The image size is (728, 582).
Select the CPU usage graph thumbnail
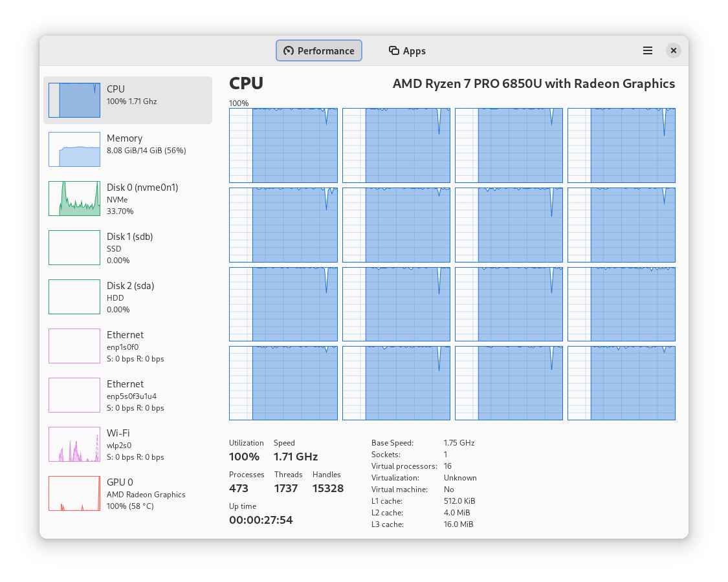click(74, 100)
